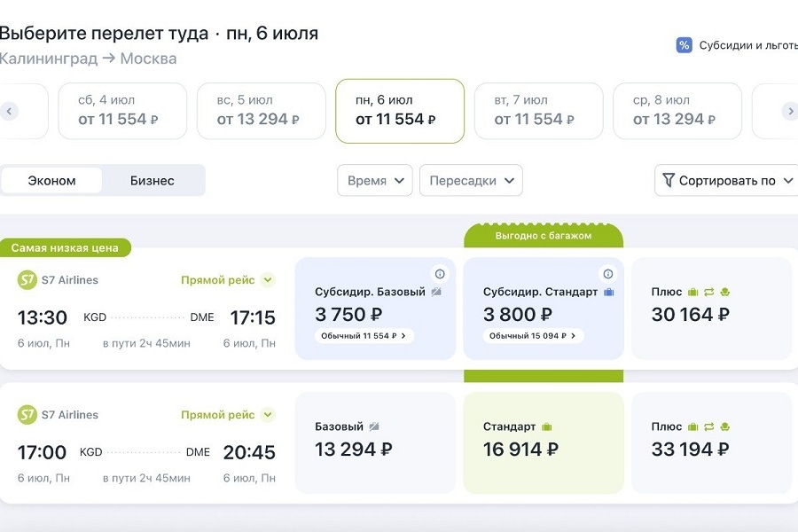Click Обычный 11 554 ₽ regular price link

364,336
